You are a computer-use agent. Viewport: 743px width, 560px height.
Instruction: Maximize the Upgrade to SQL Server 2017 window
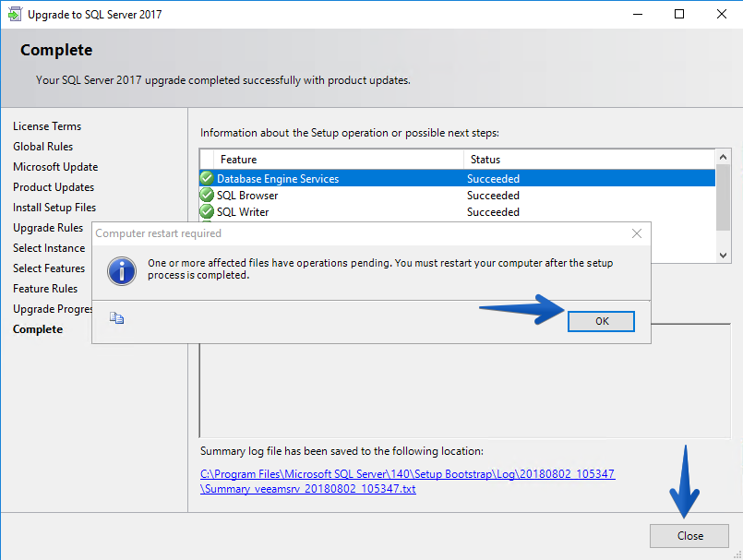(679, 14)
